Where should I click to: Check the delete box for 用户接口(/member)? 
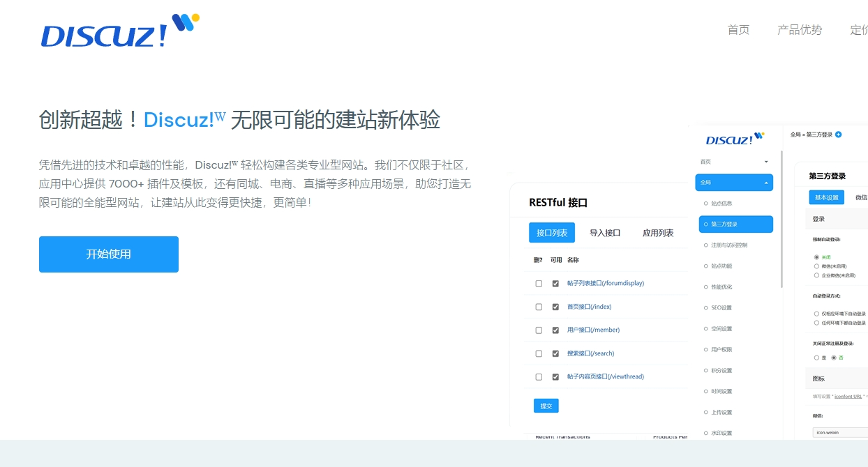(539, 330)
